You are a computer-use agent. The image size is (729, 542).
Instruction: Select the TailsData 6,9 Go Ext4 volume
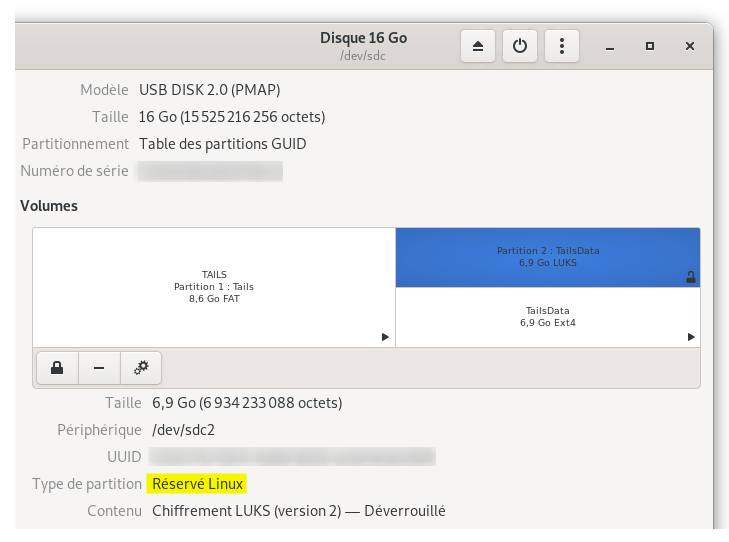[x=548, y=317]
